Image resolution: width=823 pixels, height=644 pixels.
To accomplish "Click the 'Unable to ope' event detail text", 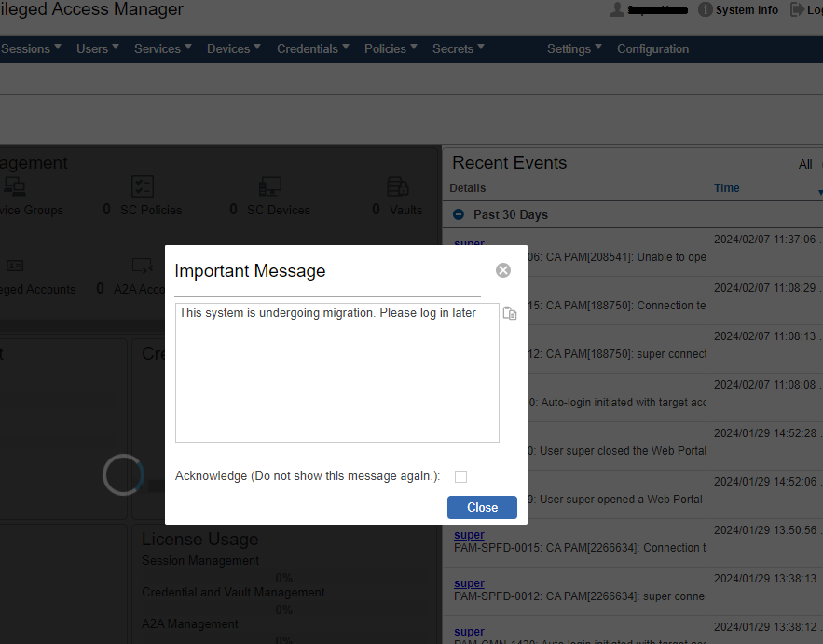I will 617,257.
